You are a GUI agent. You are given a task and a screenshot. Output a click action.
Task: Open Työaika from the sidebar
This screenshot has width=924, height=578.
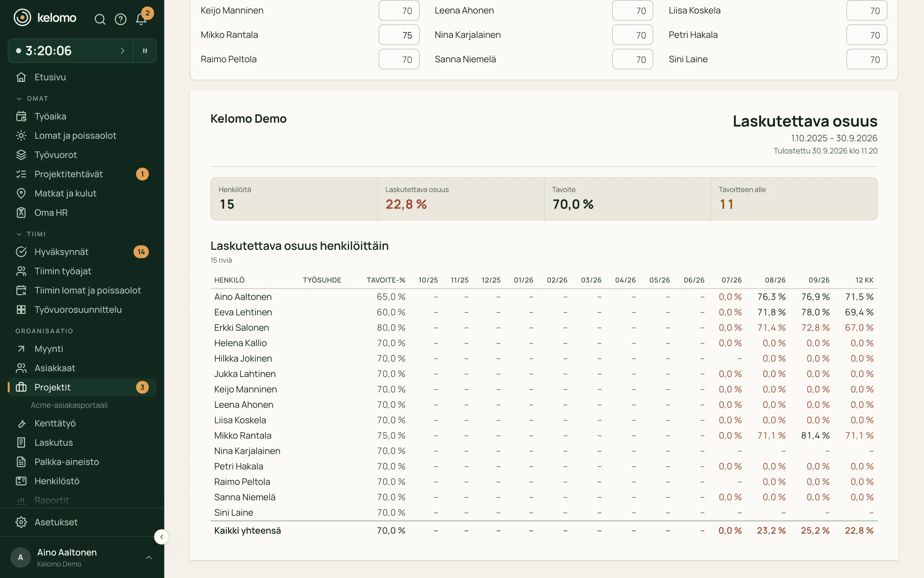pyautogui.click(x=82, y=116)
